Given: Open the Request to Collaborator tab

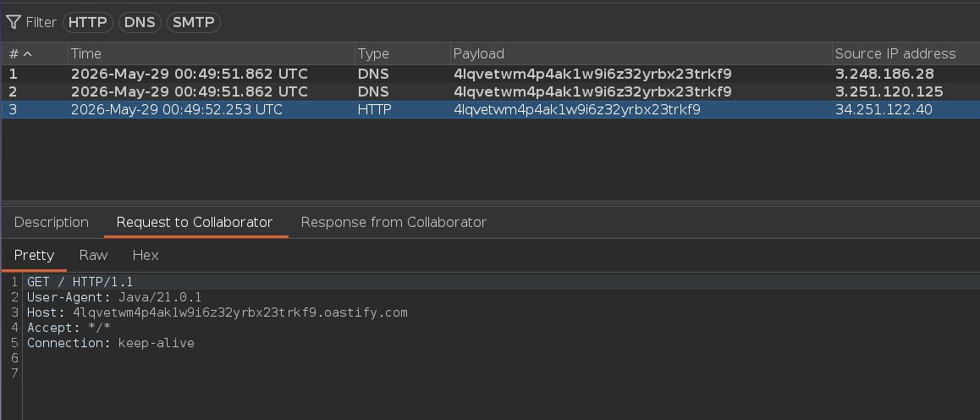Looking at the screenshot, I should click(195, 223).
